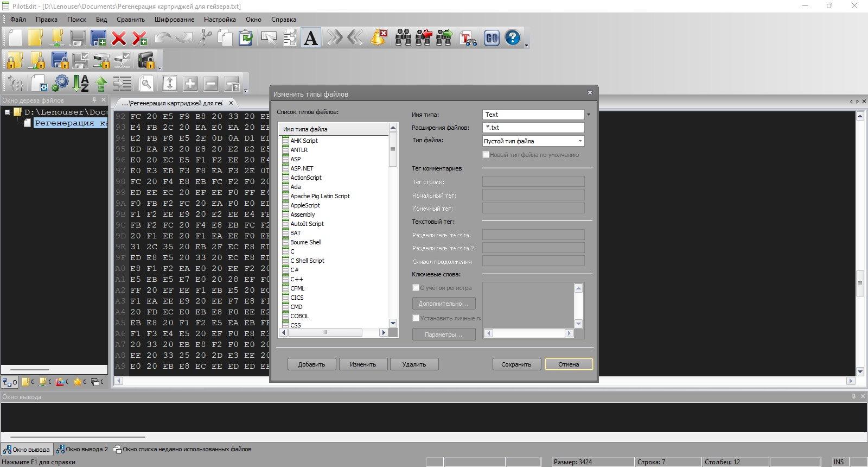Click the blue GO button icon
The height and width of the screenshot is (467, 868).
(492, 37)
